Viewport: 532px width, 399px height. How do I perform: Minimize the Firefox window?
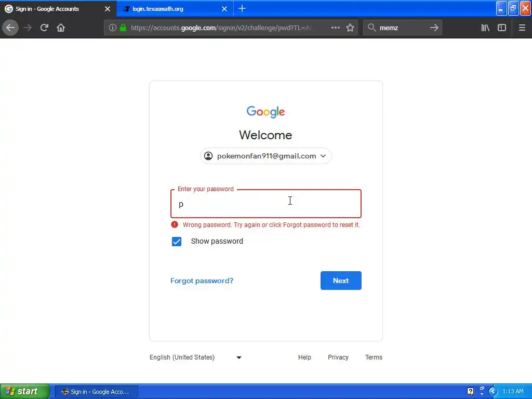(501, 8)
